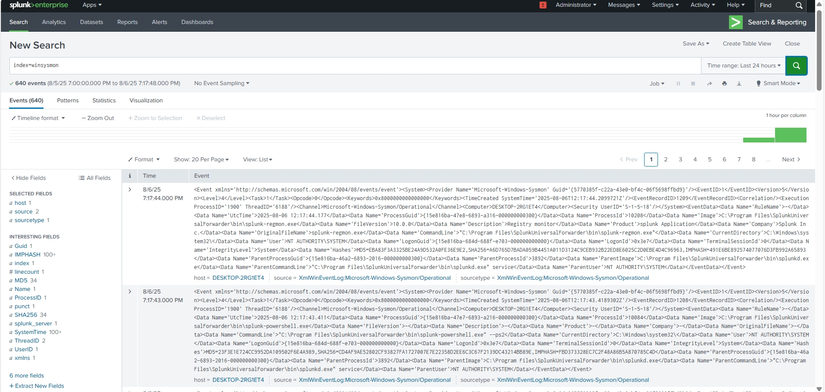Open the Administrator menu

click(576, 5)
